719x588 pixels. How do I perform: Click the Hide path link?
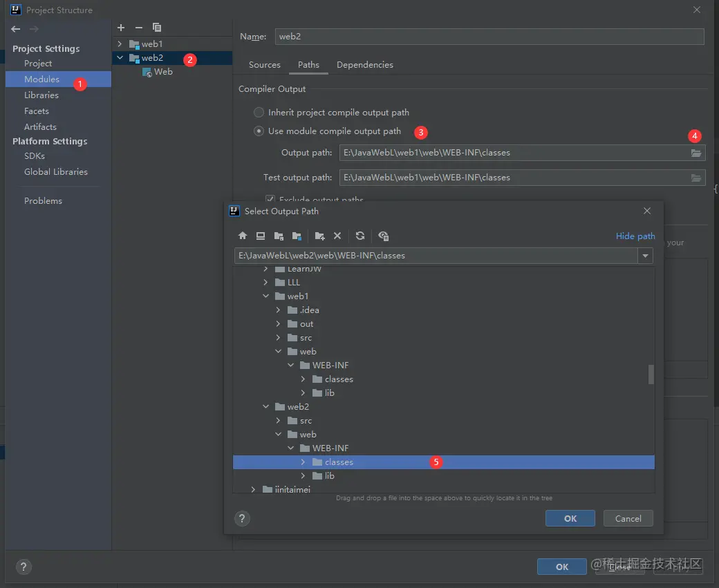pyautogui.click(x=635, y=236)
